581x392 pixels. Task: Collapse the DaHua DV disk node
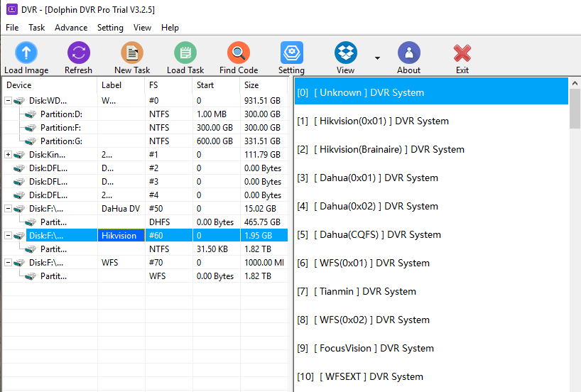(x=8, y=209)
